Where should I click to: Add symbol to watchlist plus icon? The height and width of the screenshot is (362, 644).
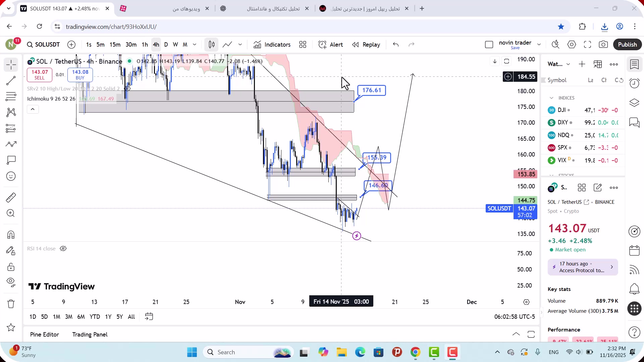(x=582, y=64)
